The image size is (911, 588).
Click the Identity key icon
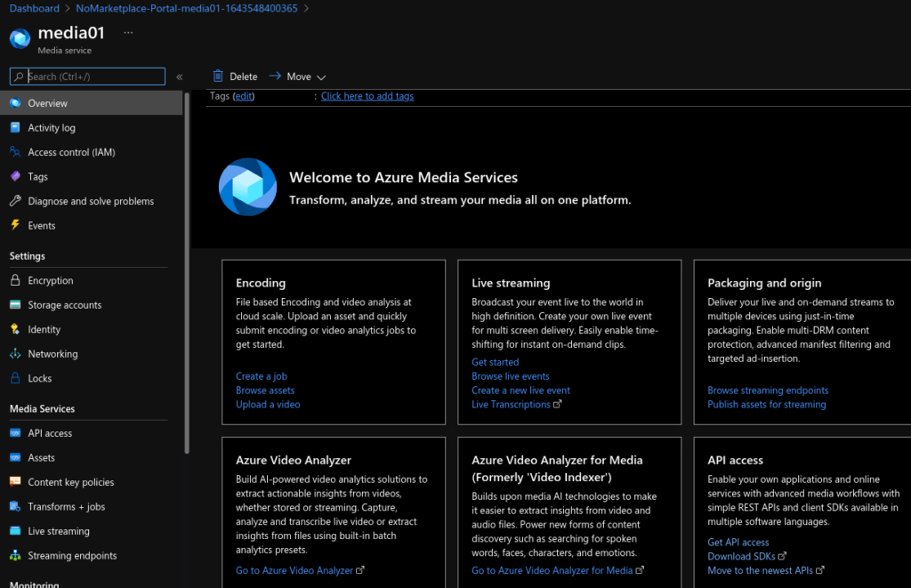pos(15,329)
